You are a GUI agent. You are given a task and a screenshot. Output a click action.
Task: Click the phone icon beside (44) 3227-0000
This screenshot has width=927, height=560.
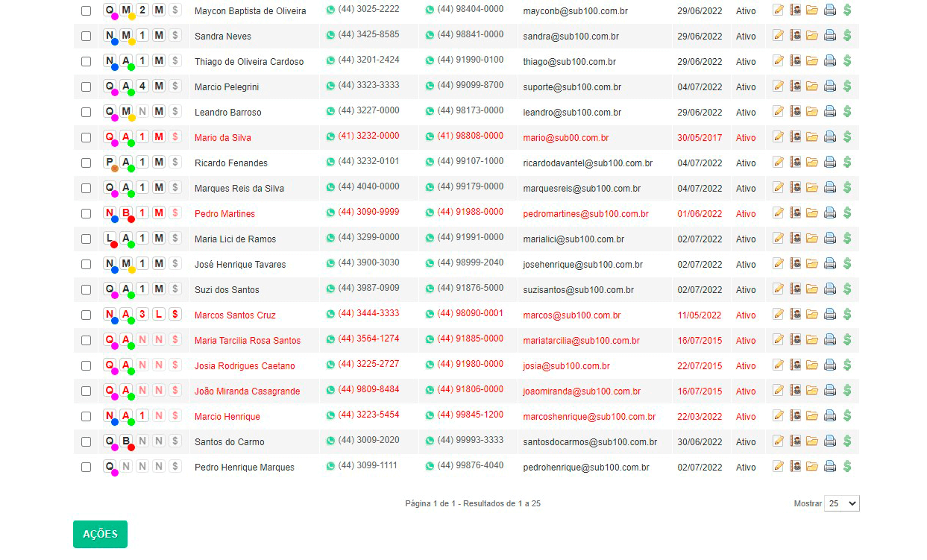pyautogui.click(x=330, y=111)
